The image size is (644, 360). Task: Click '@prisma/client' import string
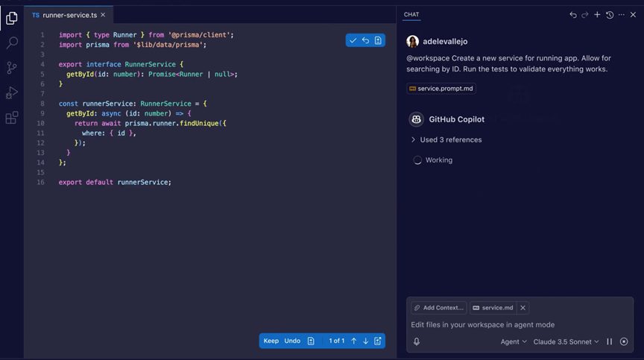(199, 35)
